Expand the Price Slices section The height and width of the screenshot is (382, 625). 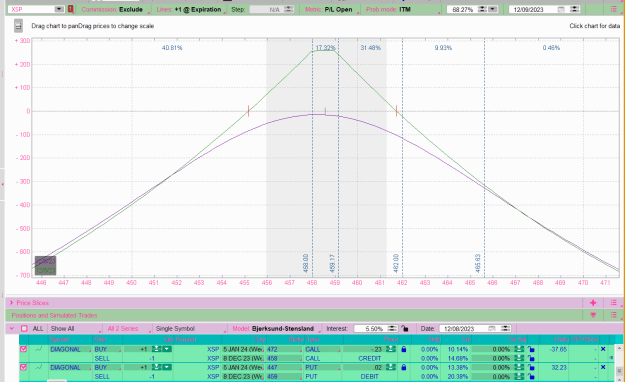(12, 303)
